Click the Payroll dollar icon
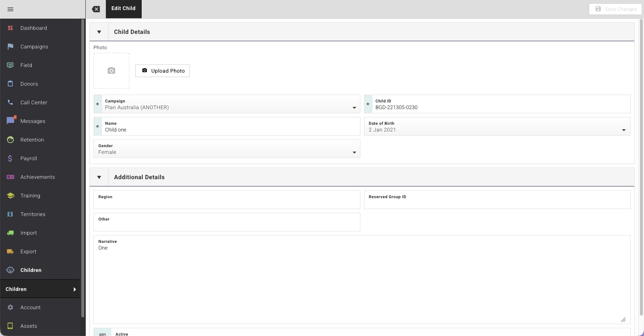The height and width of the screenshot is (336, 644). coord(10,158)
